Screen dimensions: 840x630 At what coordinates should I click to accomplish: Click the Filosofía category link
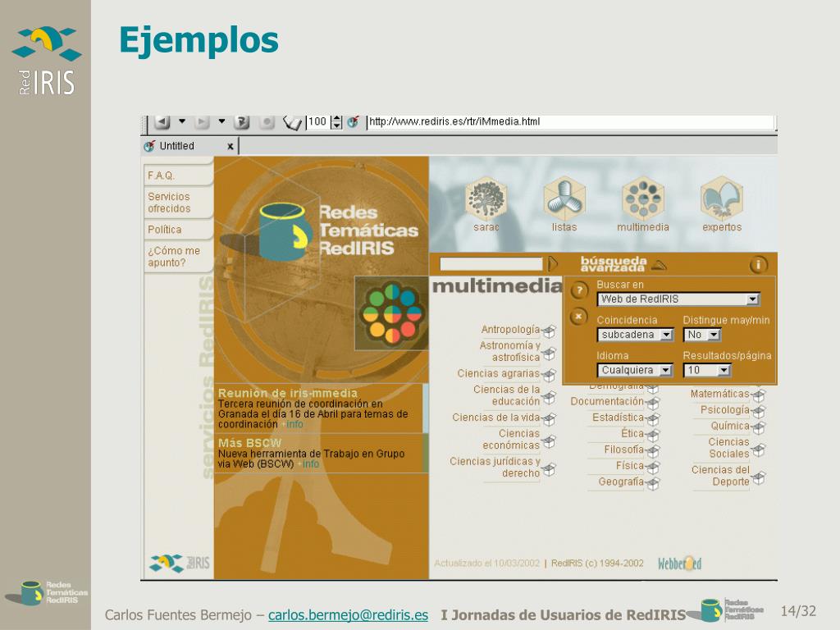(x=624, y=450)
